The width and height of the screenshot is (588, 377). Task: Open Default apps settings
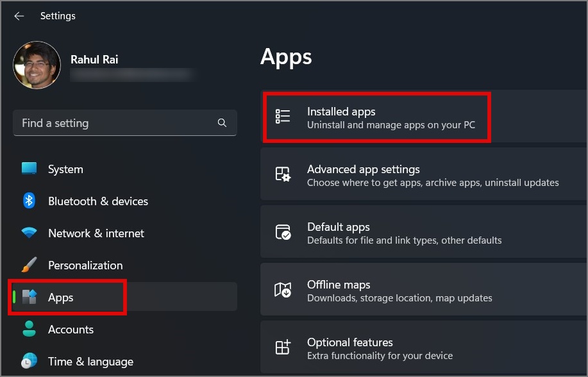point(424,232)
